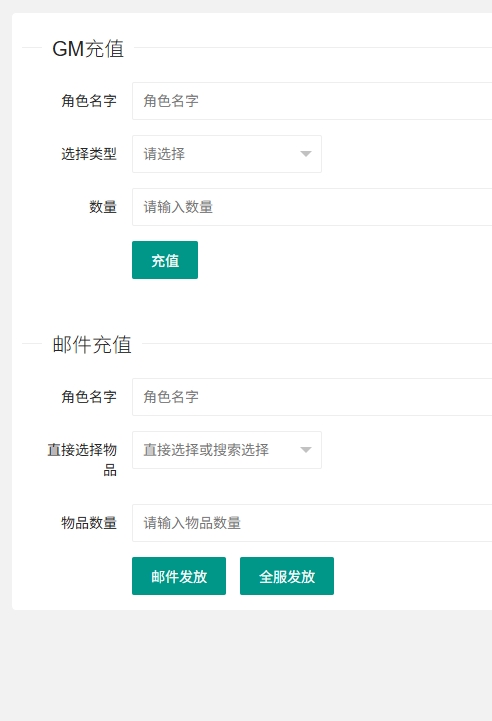Click the GM充值 section heading
This screenshot has width=492, height=721.
pos(88,48)
